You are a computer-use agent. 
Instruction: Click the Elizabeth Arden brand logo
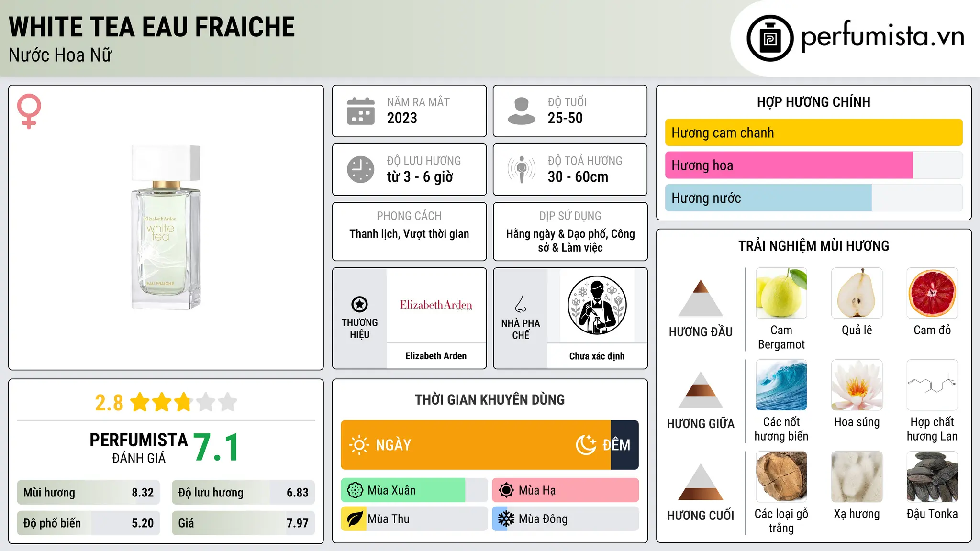(x=436, y=305)
